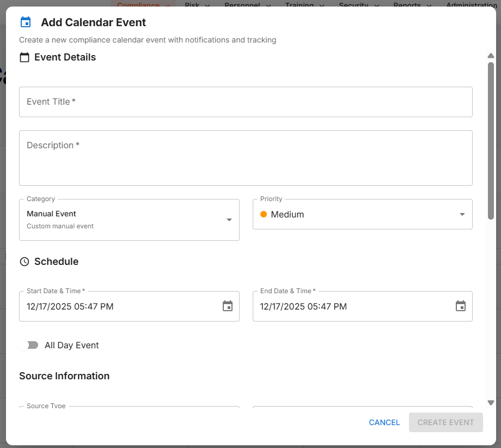Open the Training menu in top bar
This screenshot has height=448, width=501.
[x=304, y=5]
